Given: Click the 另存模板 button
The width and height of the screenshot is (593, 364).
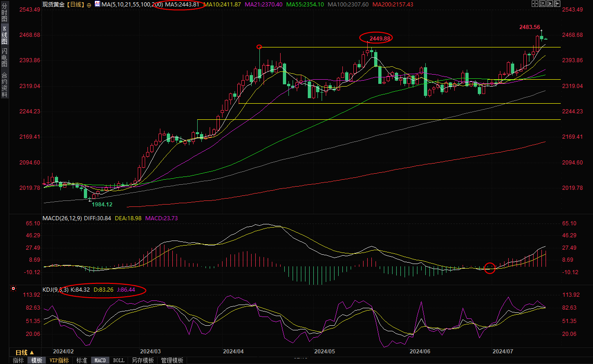Looking at the screenshot, I should pos(142,360).
